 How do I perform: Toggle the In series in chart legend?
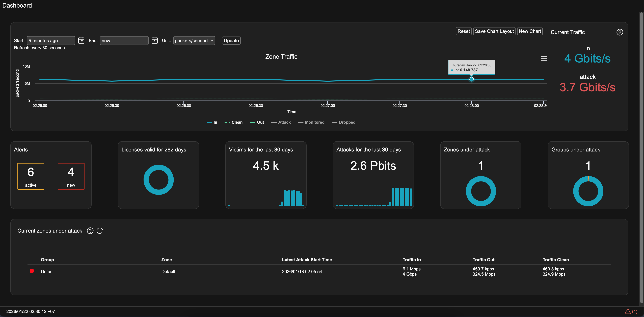[x=212, y=122]
